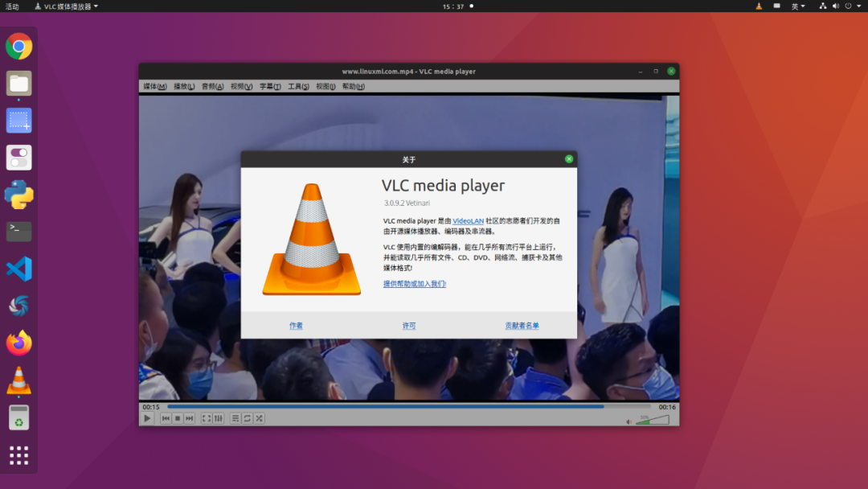Viewport: 868px width, 489px height.
Task: Toggle random shuffle mode
Action: (x=259, y=419)
